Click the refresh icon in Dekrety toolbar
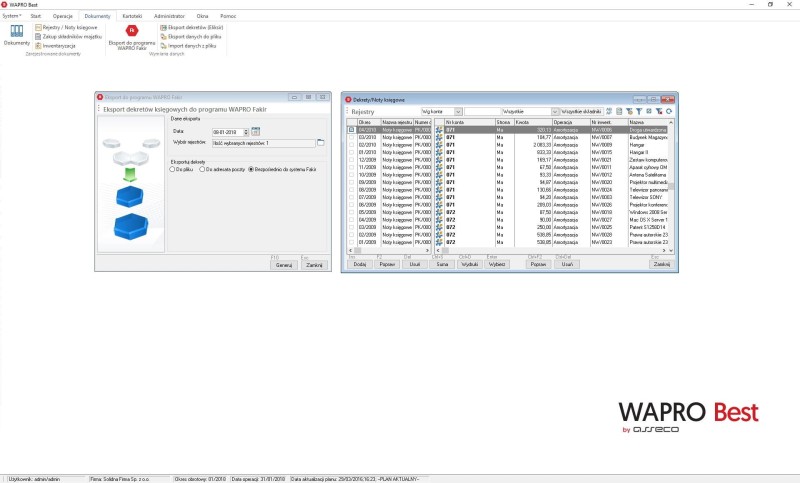800x483 pixels. (x=670, y=111)
